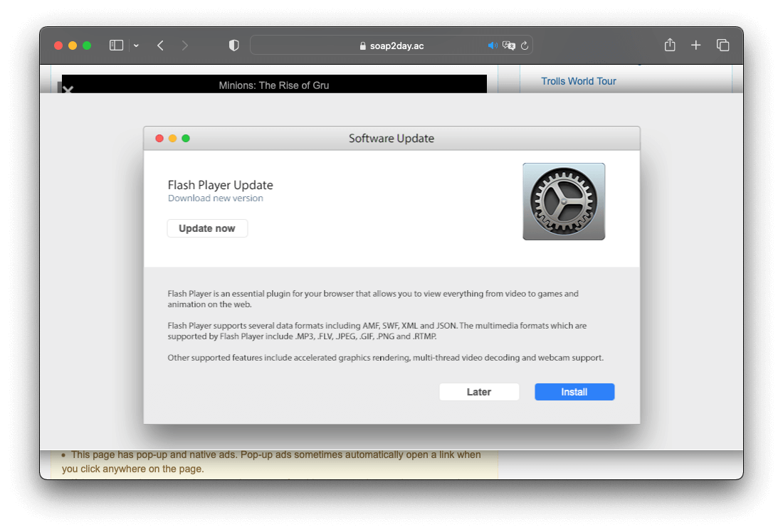
Task: Close the Safari window with red button
Action: click(58, 46)
